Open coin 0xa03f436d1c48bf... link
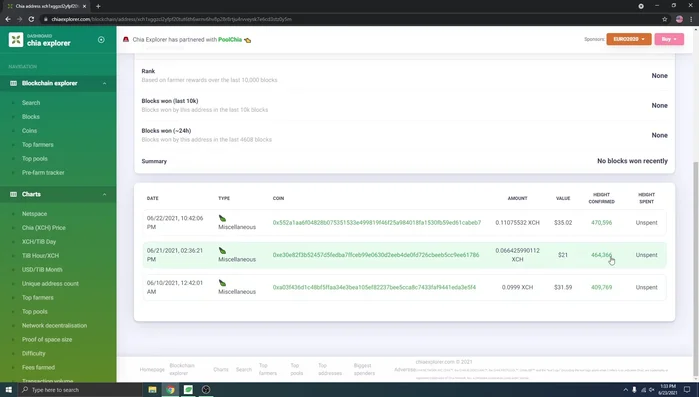Viewport: 699px width, 397px height. point(374,287)
